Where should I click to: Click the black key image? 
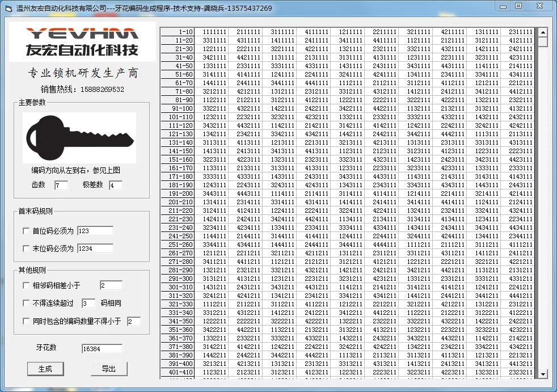click(x=79, y=138)
